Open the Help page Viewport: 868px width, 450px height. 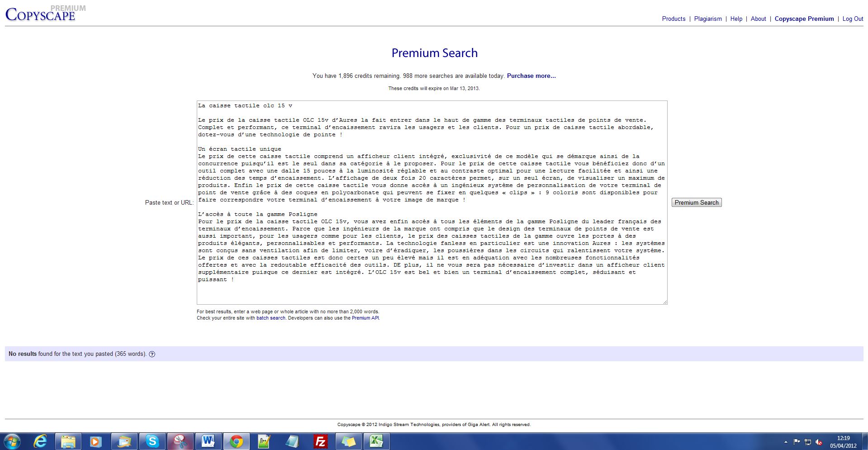[736, 19]
